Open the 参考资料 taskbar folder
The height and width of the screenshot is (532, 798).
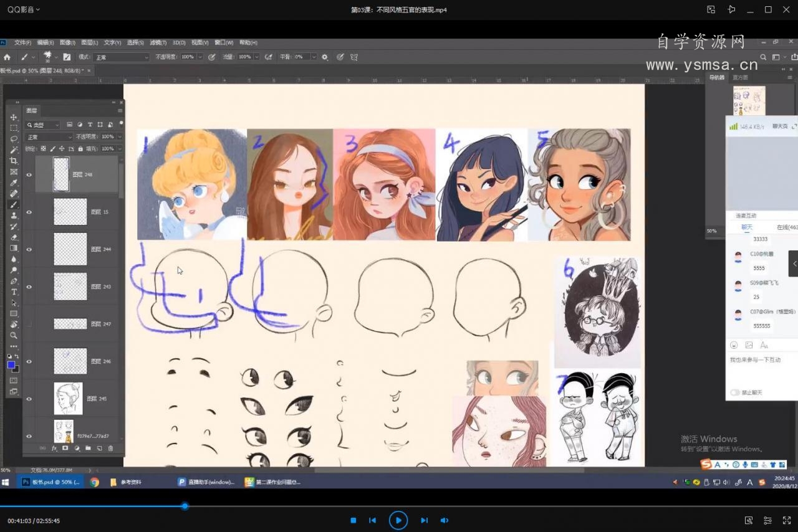pyautogui.click(x=126, y=482)
